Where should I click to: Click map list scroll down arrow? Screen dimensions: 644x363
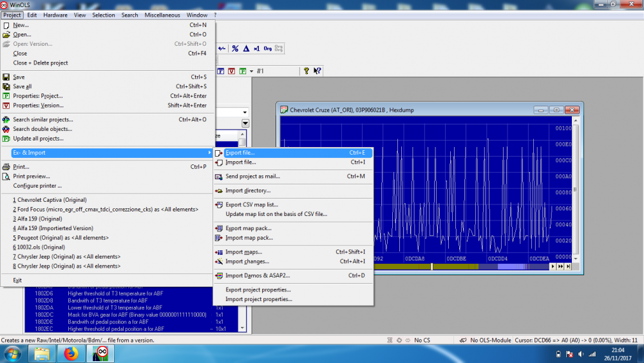click(x=242, y=328)
